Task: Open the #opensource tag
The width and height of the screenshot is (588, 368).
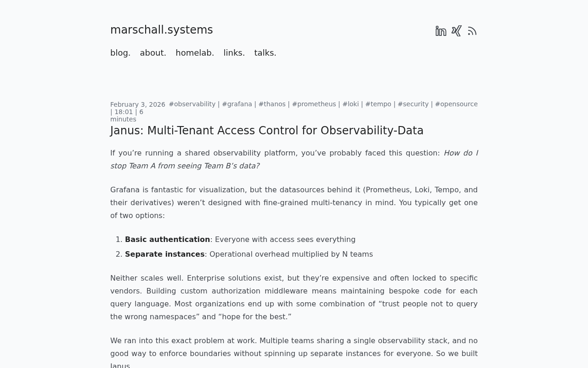Action: (456, 104)
